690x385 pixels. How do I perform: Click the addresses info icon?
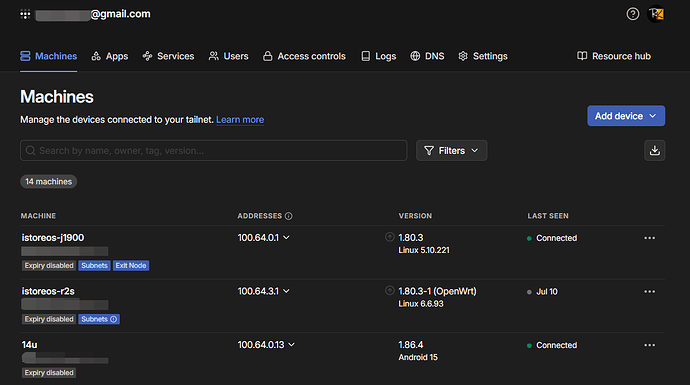coord(289,216)
